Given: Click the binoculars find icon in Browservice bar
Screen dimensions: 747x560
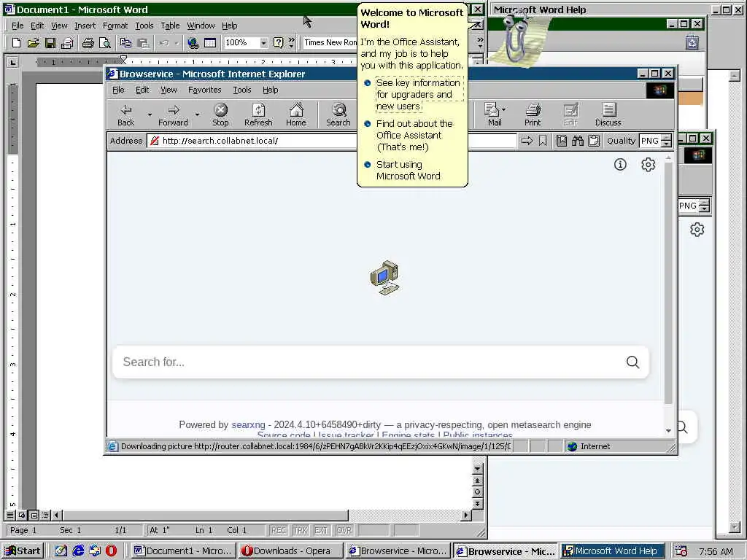Looking at the screenshot, I should (x=578, y=141).
